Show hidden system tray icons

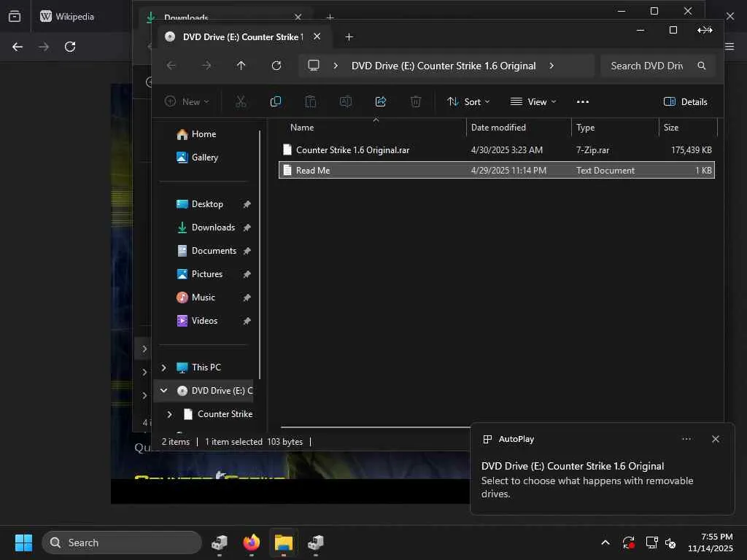click(605, 542)
